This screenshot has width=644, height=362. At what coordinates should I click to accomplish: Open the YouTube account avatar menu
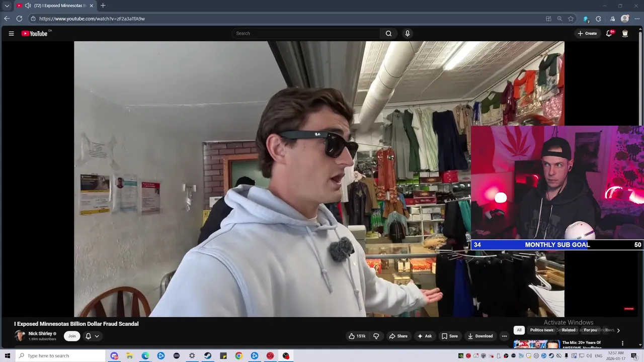[625, 33]
